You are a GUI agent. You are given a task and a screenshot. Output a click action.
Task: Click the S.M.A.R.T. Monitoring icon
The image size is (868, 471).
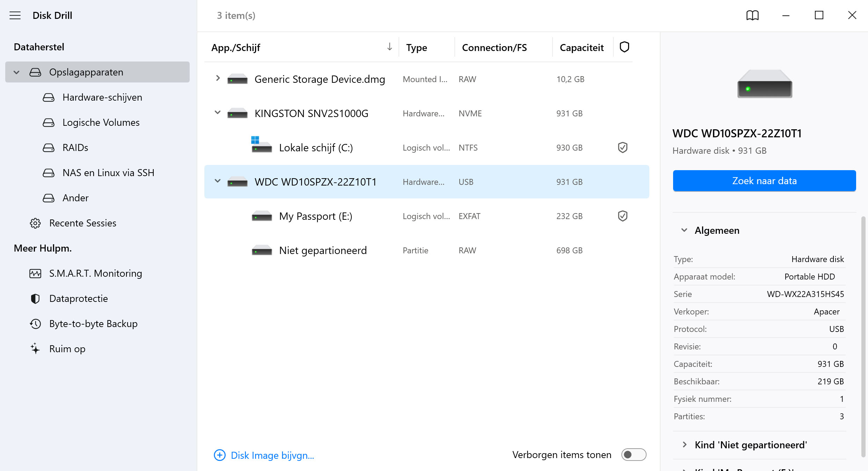[35, 273]
